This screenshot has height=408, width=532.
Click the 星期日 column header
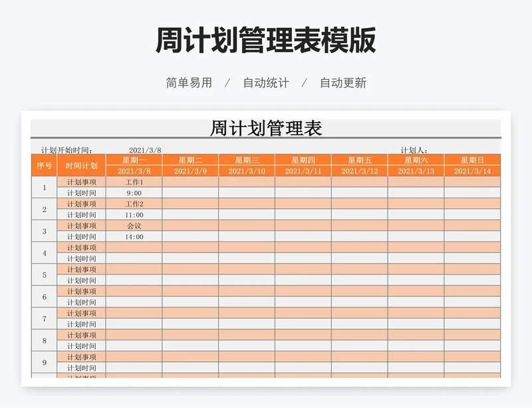click(472, 160)
